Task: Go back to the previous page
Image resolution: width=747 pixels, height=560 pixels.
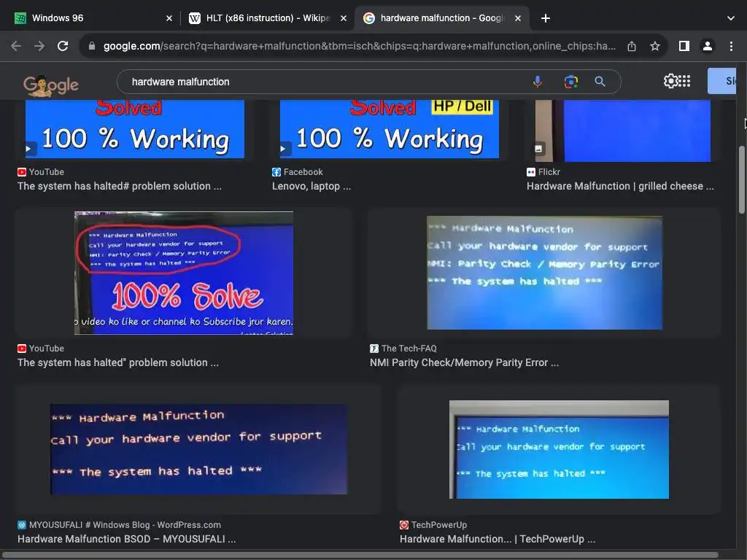Action: (16, 46)
